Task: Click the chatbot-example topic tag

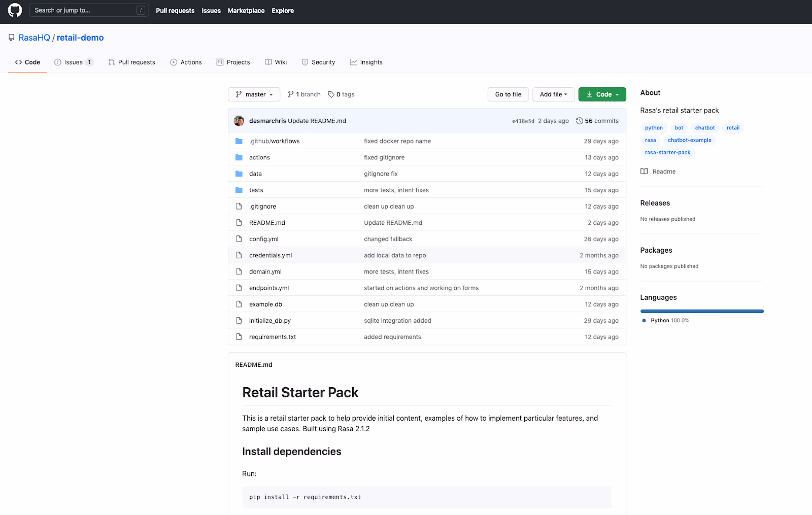Action: pos(690,140)
